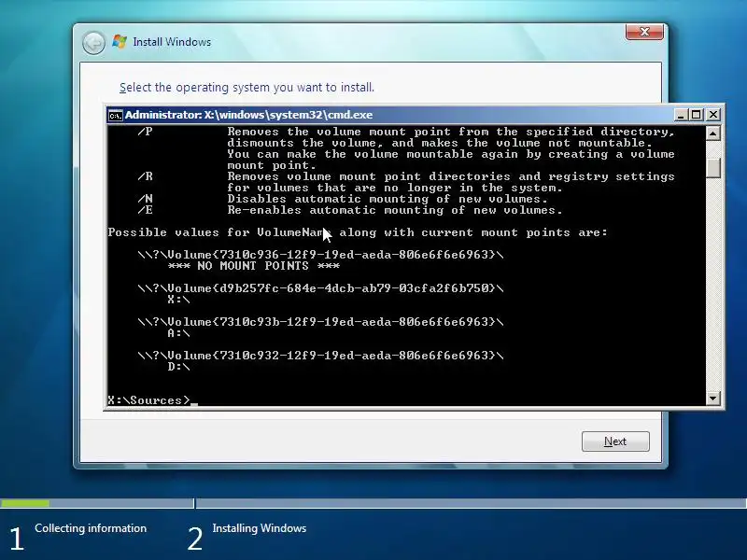Close the Install Windows dialog with red X
Viewport: 747px width, 560px height.
[x=644, y=32]
